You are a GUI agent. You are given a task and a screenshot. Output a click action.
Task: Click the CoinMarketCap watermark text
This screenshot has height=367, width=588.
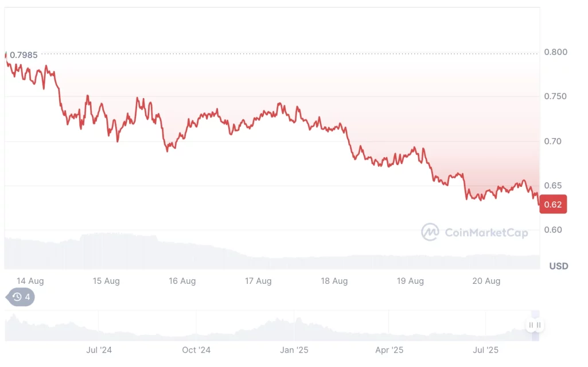click(x=486, y=232)
